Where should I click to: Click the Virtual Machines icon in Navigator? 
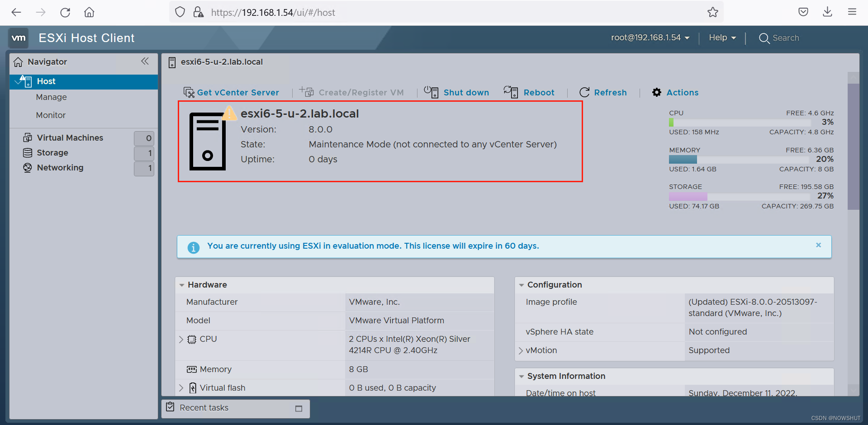(x=28, y=137)
